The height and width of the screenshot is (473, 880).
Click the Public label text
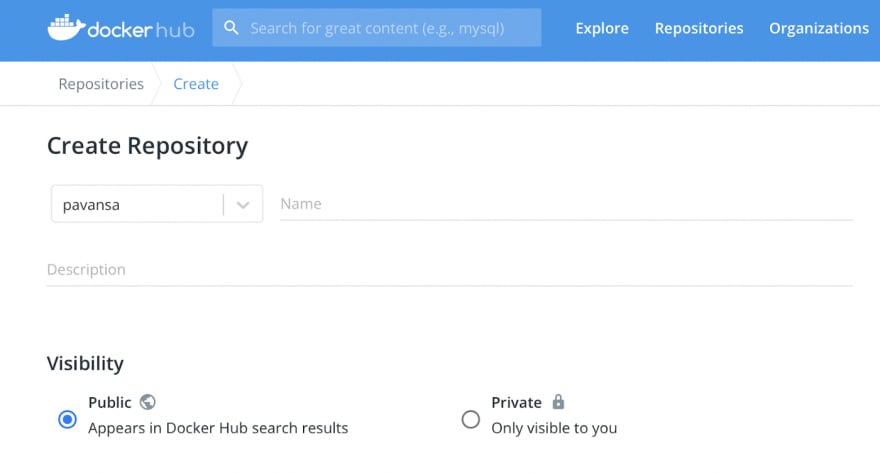[109, 402]
